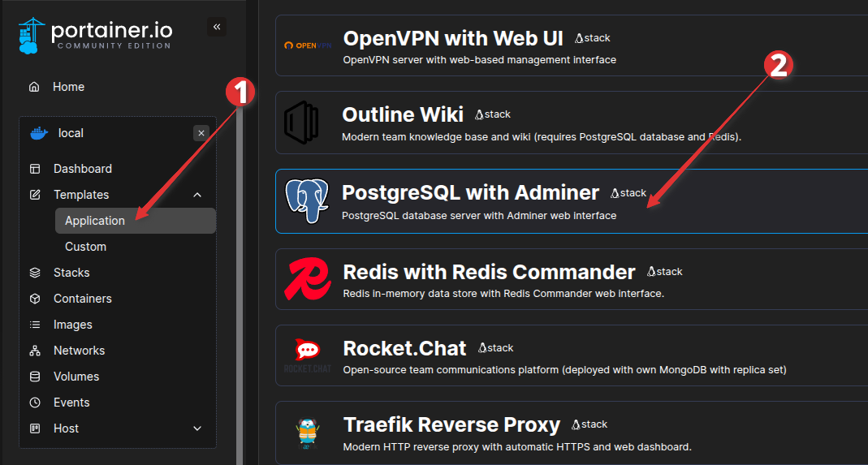868x465 pixels.
Task: Click the Portainer.io logo
Action: tap(95, 36)
